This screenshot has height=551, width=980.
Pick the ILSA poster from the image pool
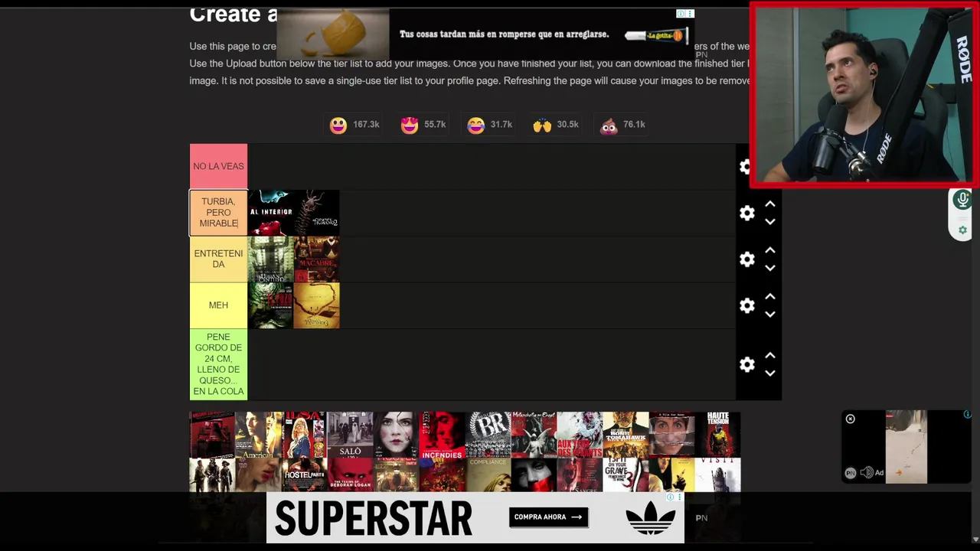click(x=304, y=435)
